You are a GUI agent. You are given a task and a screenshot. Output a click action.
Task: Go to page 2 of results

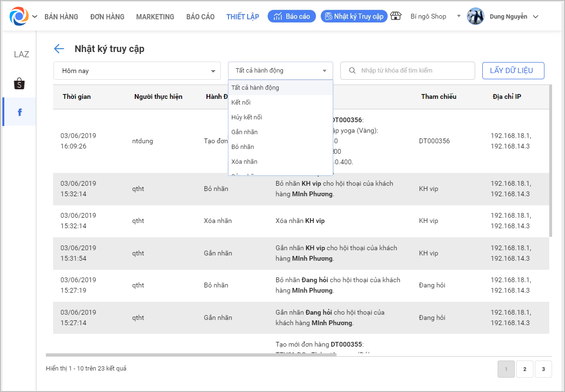click(524, 369)
